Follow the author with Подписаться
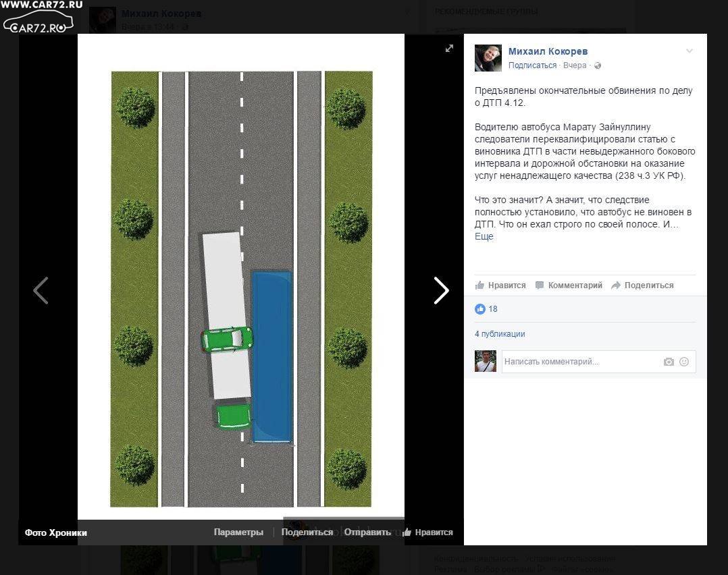 532,65
